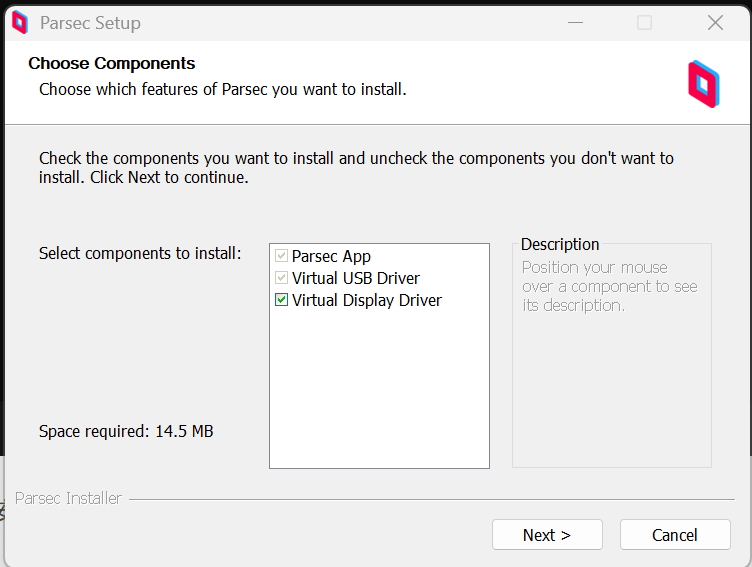Viewport: 752px width, 567px height.
Task: Click the greyed Virtual USB Driver checkbox
Action: (282, 278)
